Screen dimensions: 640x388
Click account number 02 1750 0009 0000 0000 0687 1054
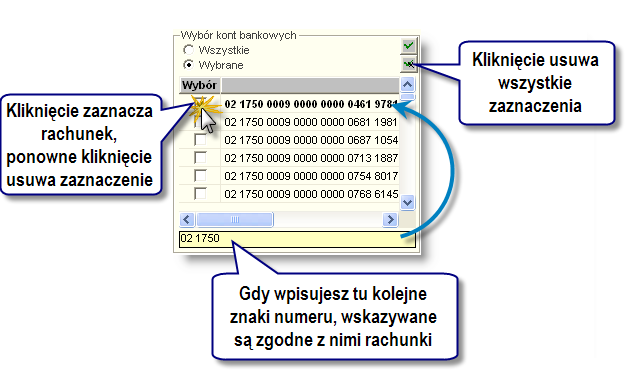(x=311, y=140)
